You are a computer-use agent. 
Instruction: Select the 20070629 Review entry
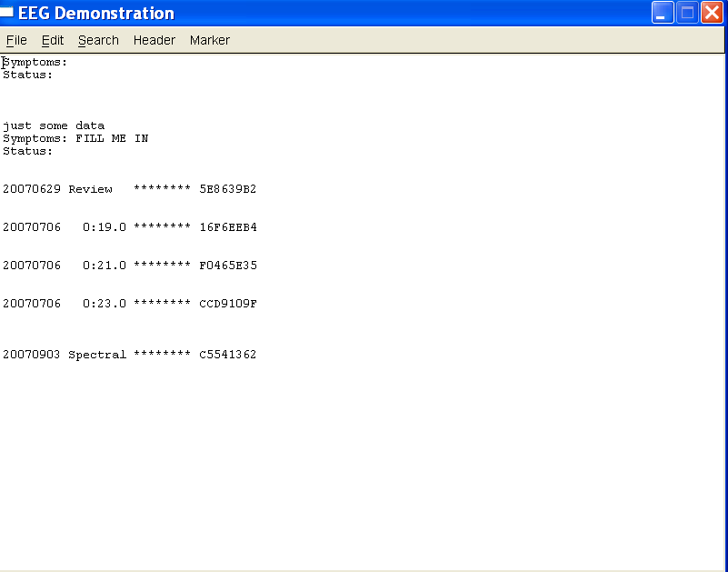point(57,189)
